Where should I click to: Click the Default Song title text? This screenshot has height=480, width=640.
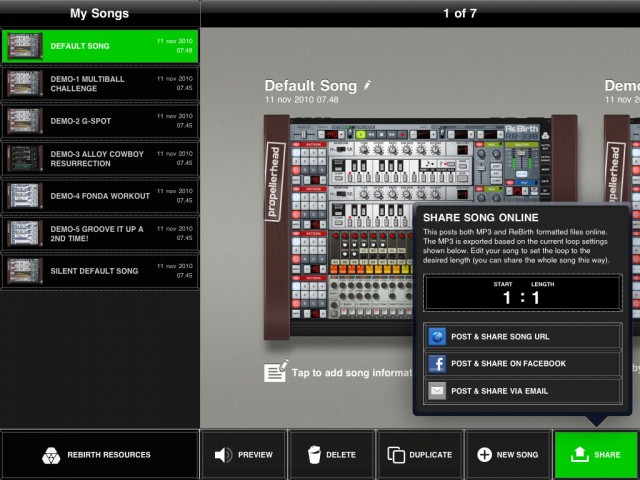point(311,86)
